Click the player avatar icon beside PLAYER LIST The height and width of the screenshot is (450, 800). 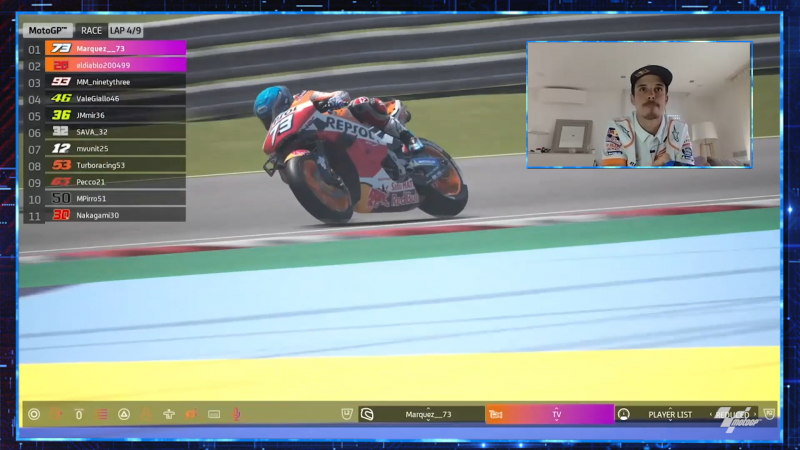623,414
